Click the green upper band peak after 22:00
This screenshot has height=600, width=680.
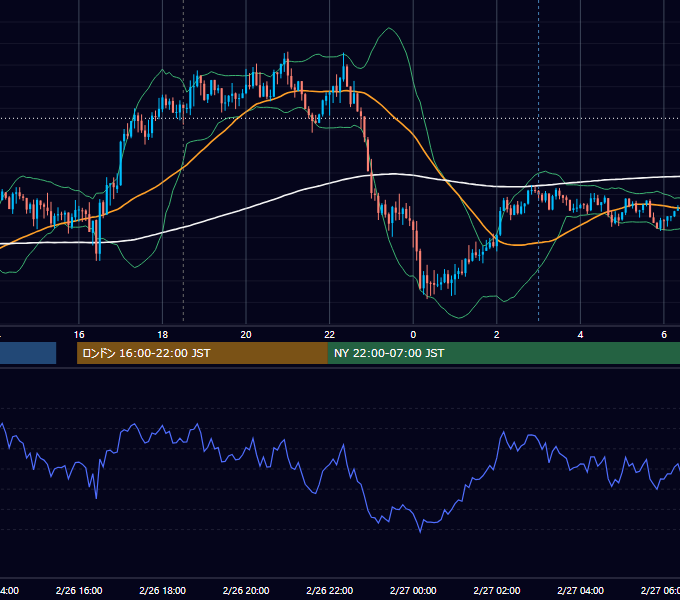pyautogui.click(x=389, y=29)
